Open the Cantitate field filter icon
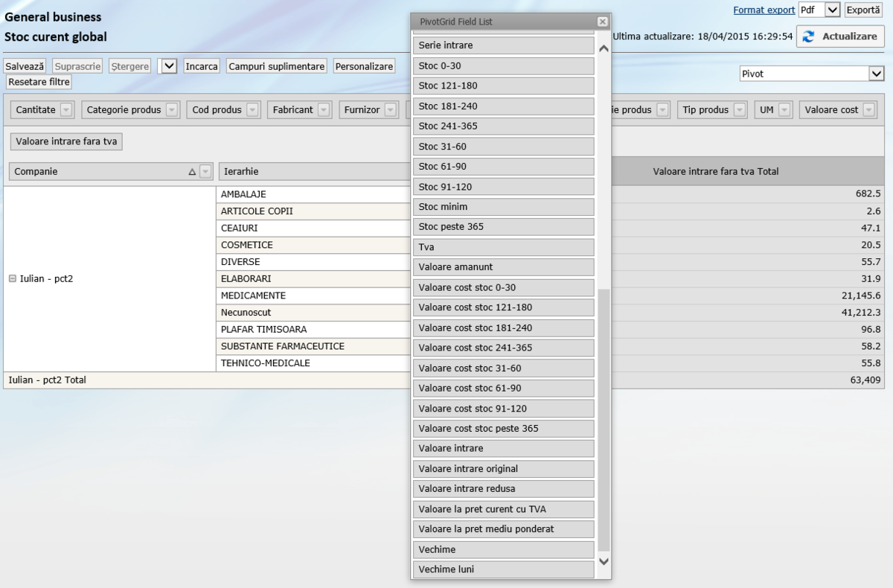Screen dimensions: 893x588 [66, 110]
